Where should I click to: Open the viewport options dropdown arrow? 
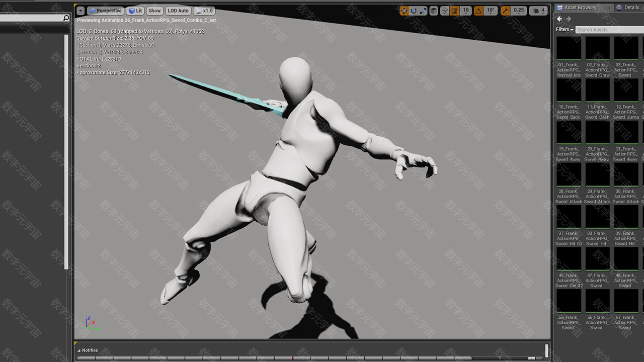80,11
